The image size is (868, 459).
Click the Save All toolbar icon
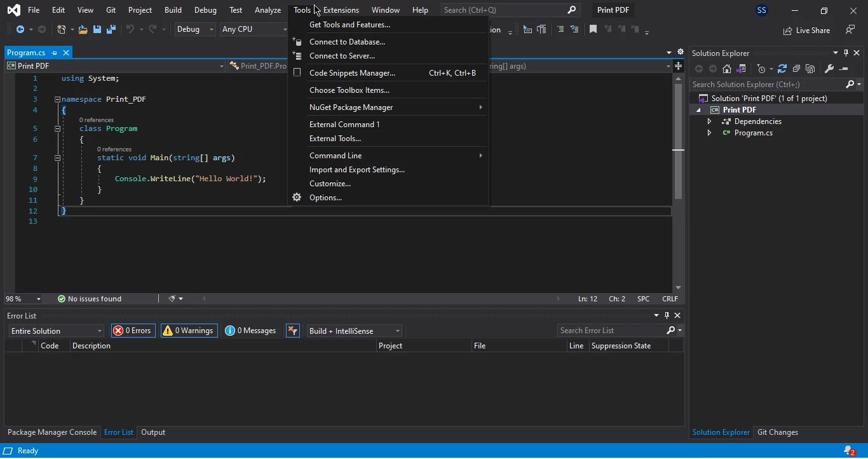click(111, 29)
